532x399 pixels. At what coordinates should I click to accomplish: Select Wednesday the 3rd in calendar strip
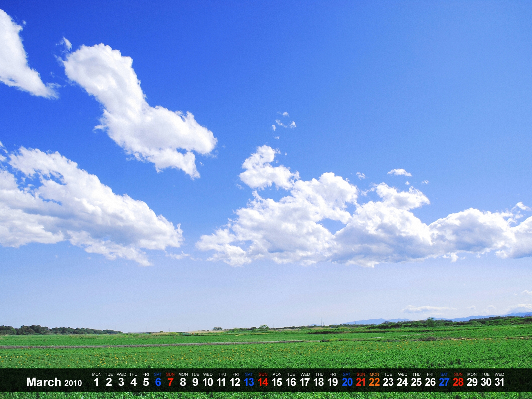coord(121,382)
